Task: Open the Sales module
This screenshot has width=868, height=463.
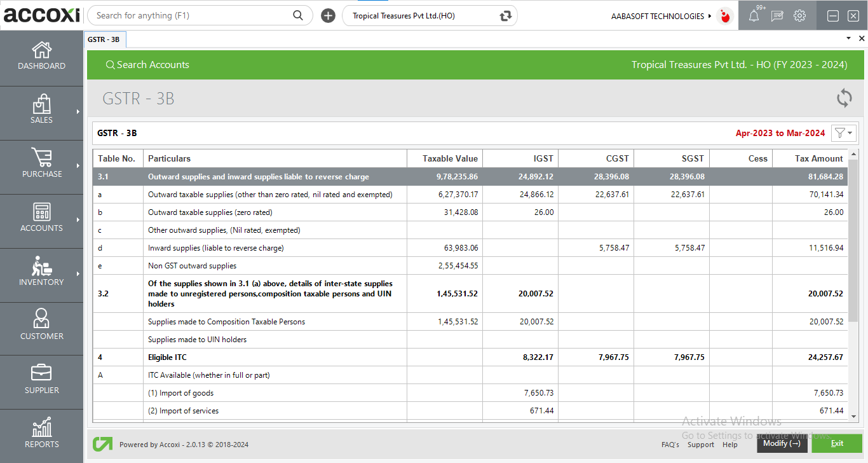Action: (41, 111)
